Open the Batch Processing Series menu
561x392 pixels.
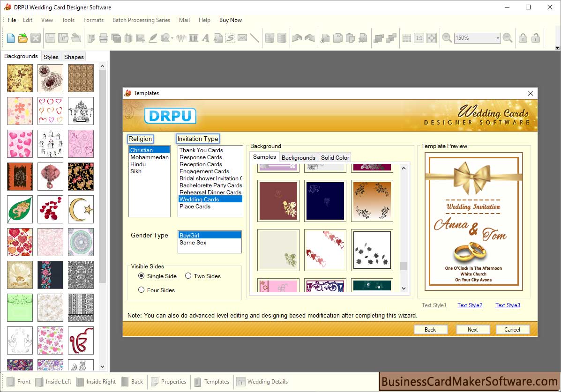pyautogui.click(x=142, y=20)
